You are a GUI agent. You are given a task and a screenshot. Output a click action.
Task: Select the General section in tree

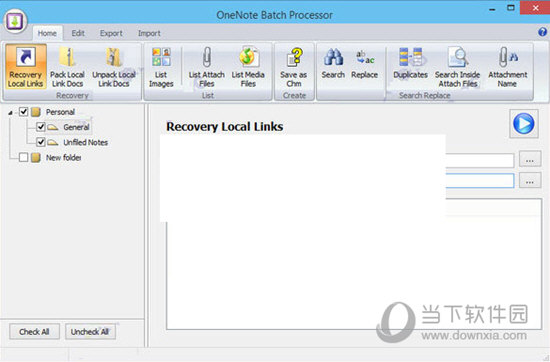(76, 127)
